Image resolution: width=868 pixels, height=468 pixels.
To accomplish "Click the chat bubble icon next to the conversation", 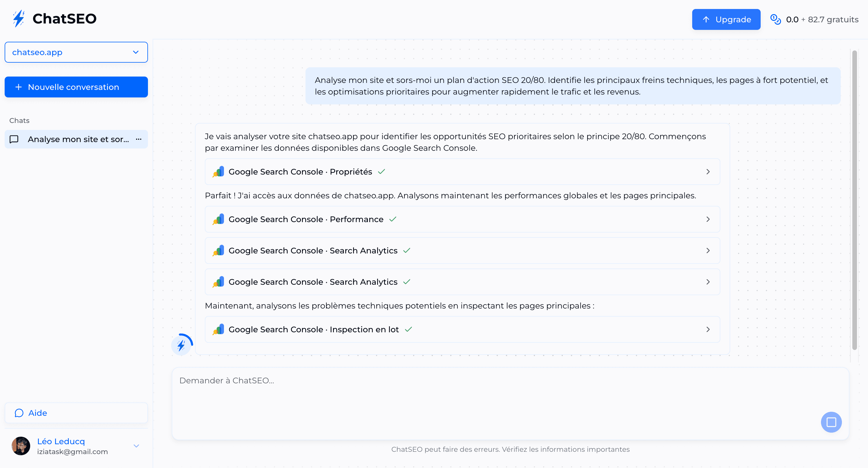I will coord(14,139).
